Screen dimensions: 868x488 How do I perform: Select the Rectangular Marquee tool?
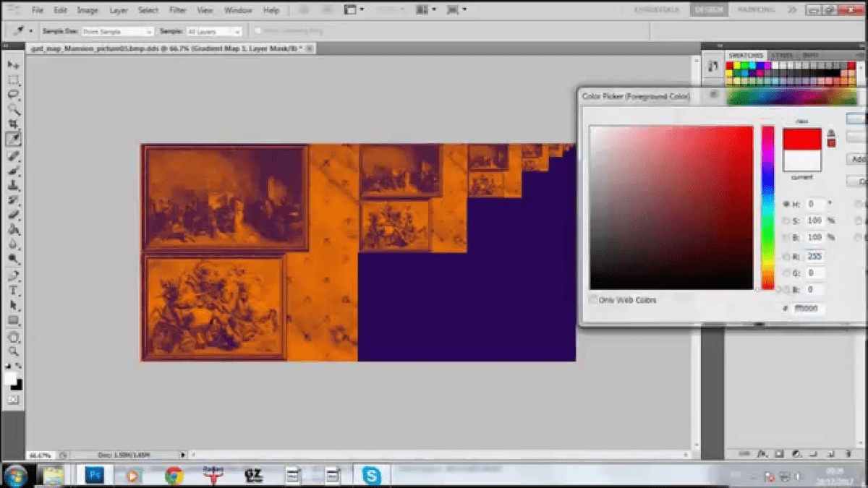point(13,80)
